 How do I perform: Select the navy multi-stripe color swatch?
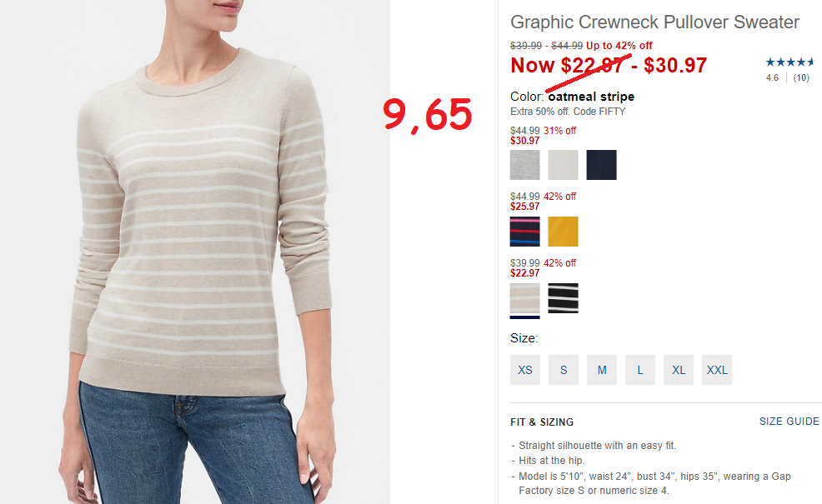click(524, 231)
